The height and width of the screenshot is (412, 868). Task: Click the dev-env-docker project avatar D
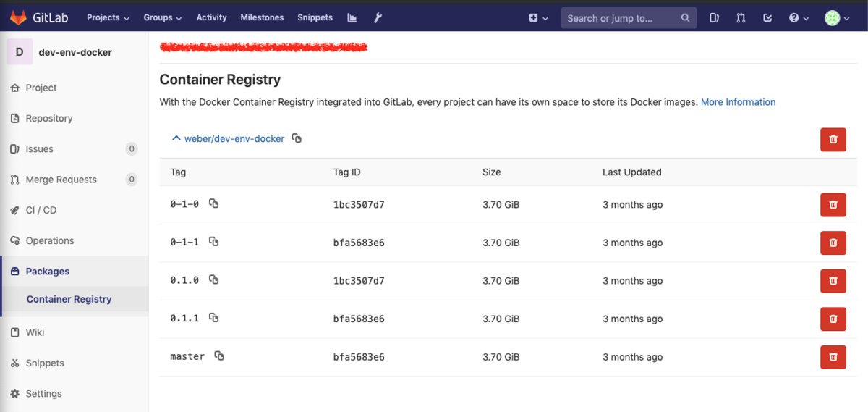pos(20,52)
